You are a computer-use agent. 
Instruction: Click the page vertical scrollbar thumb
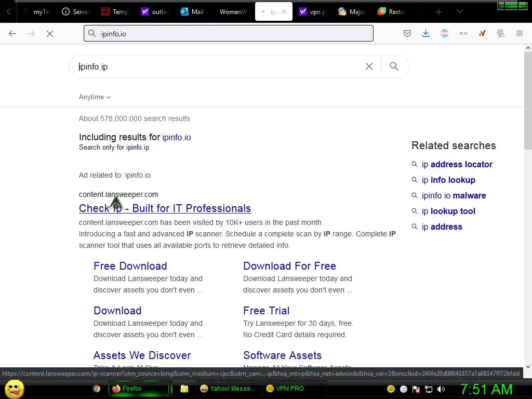(x=528, y=102)
